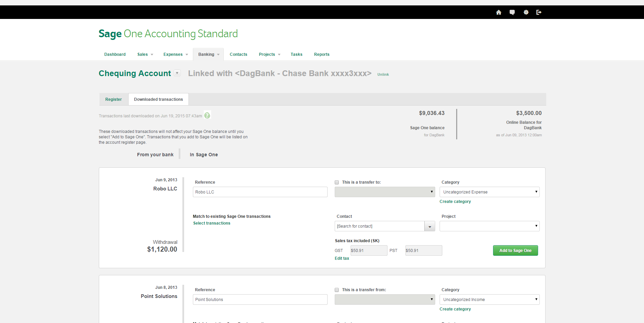Switch to the Register tab

coord(113,99)
